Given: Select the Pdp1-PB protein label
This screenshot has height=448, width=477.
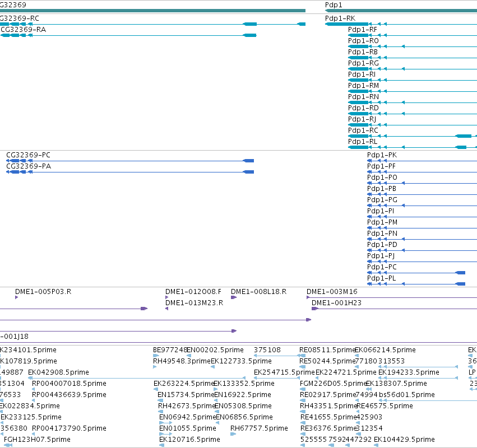Looking at the screenshot, I should pyautogui.click(x=382, y=189).
